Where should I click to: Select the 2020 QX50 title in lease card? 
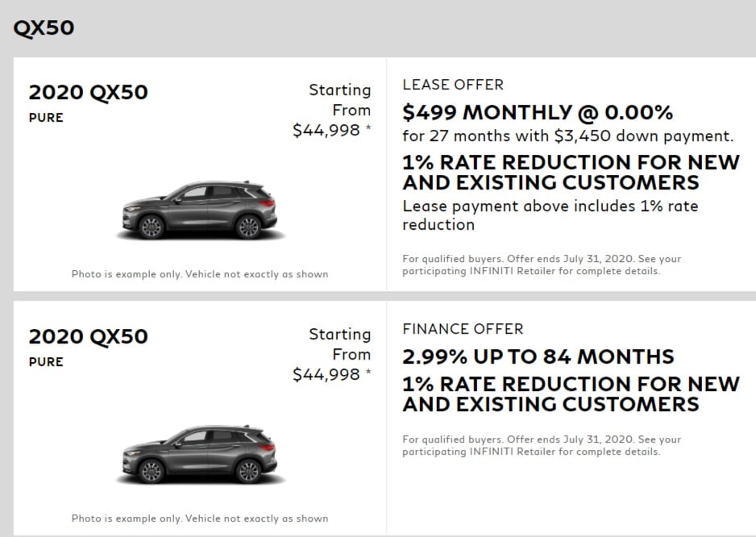88,92
